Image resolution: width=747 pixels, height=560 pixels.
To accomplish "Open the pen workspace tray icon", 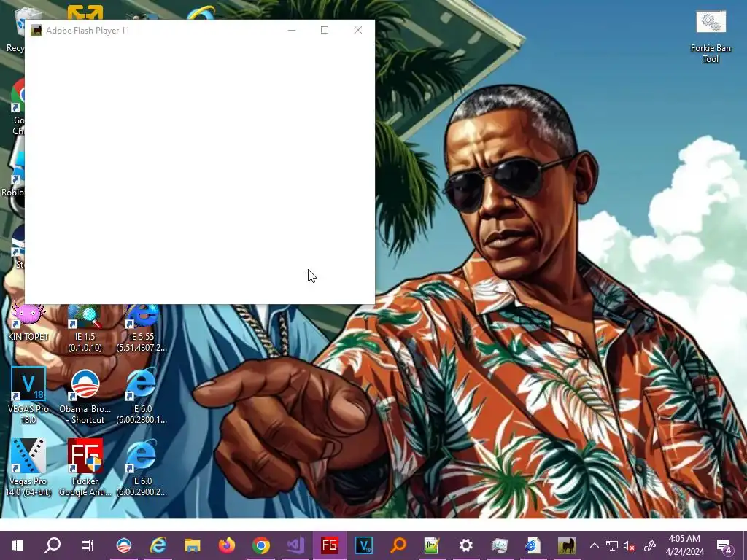I will coord(650,545).
